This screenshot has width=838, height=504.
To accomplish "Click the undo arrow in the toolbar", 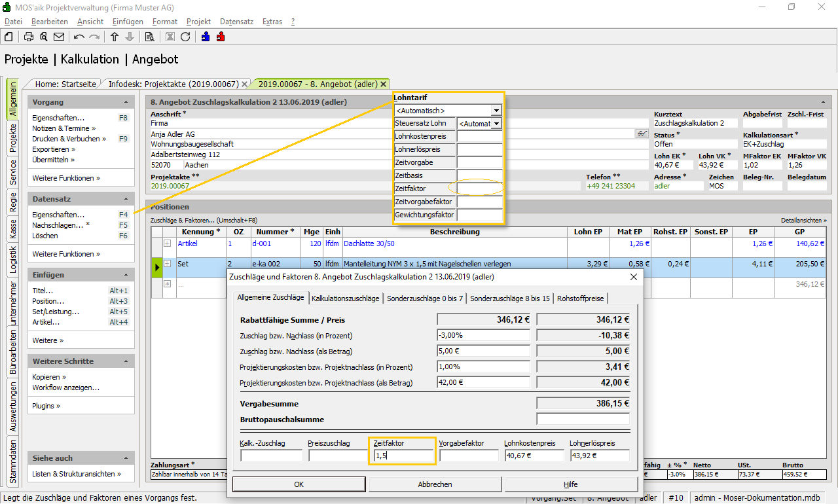I will point(79,37).
